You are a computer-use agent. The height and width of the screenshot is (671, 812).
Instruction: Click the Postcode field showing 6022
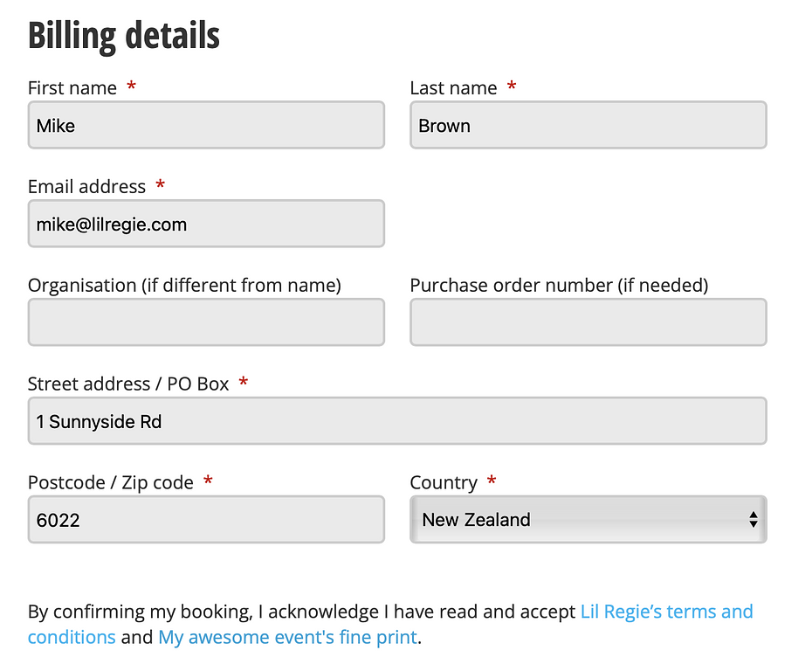click(206, 519)
